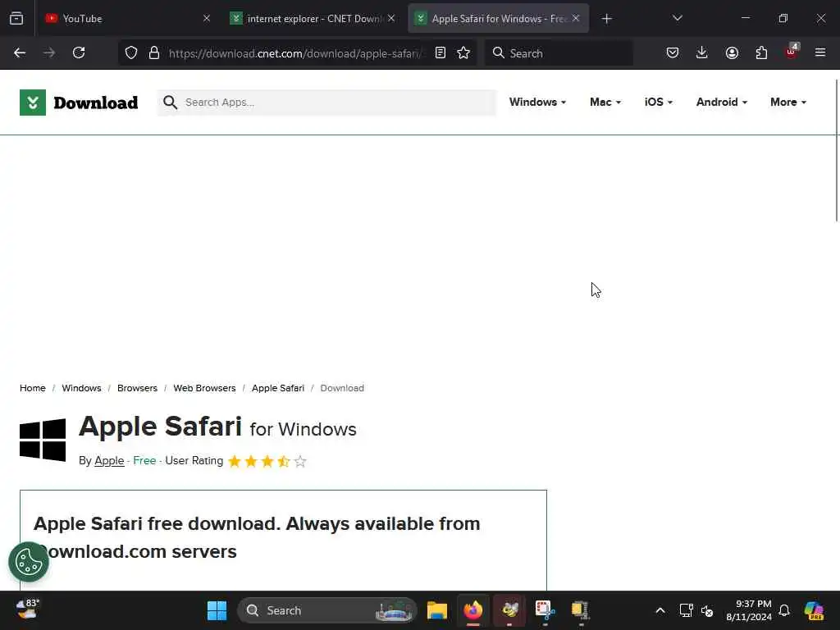Open File Explorer from taskbar
840x630 pixels.
[437, 610]
